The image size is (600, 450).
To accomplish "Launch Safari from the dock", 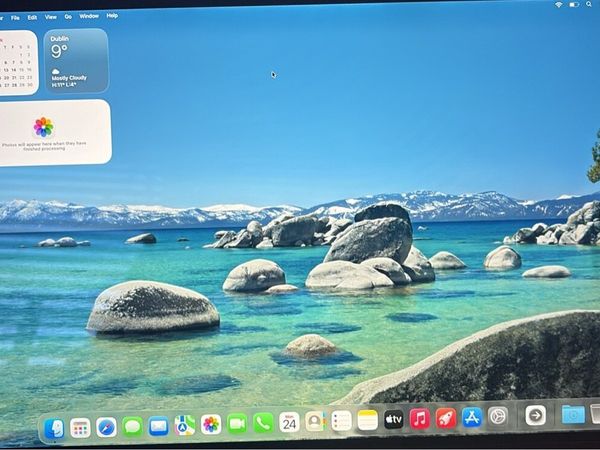I will tap(106, 427).
